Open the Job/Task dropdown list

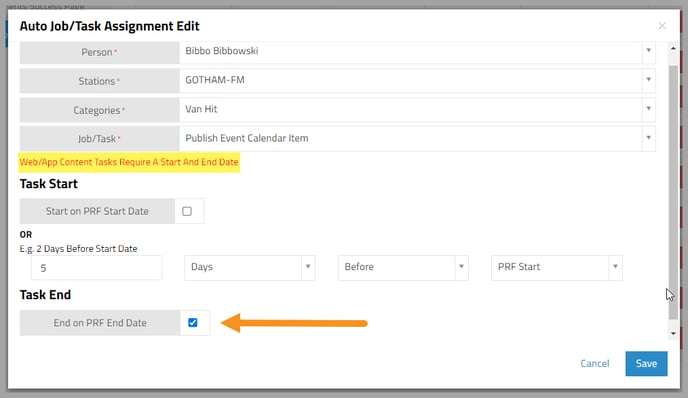(x=417, y=138)
